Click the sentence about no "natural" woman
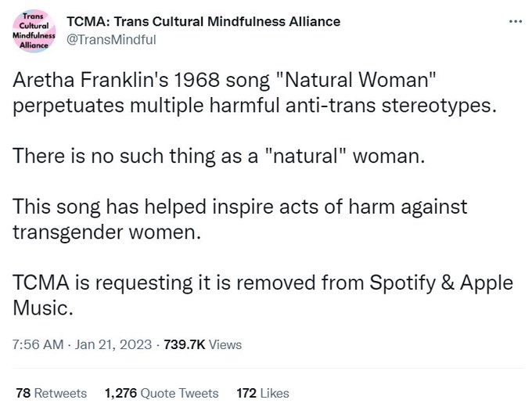This screenshot has width=532, height=407. click(x=218, y=156)
